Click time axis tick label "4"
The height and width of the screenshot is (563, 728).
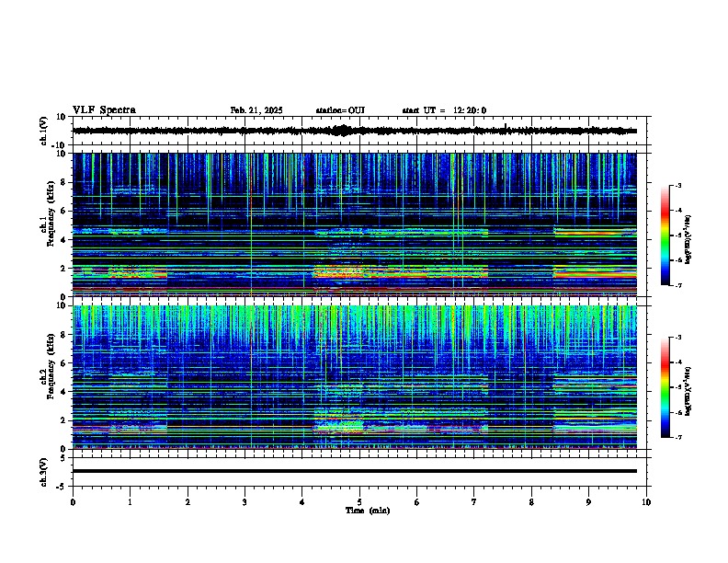coord(302,502)
